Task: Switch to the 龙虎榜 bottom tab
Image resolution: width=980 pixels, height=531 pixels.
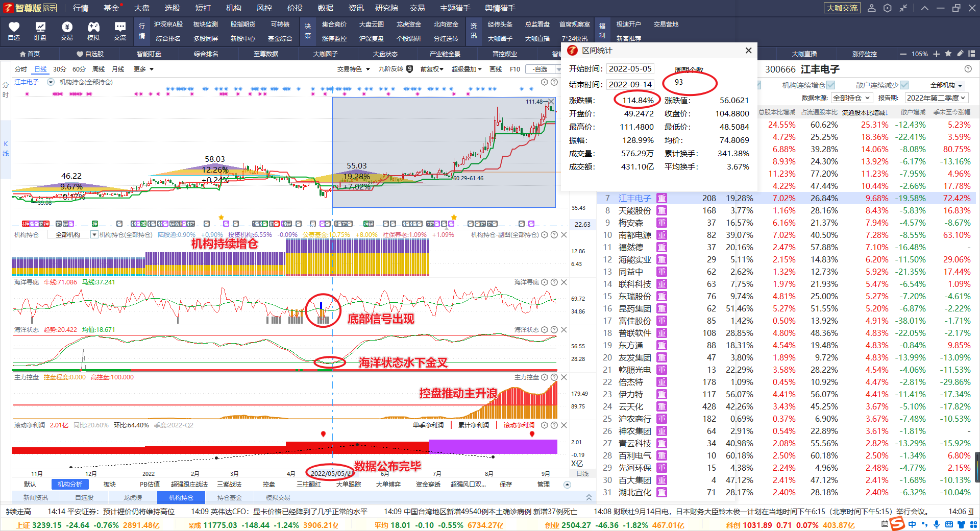Action: pyautogui.click(x=132, y=497)
